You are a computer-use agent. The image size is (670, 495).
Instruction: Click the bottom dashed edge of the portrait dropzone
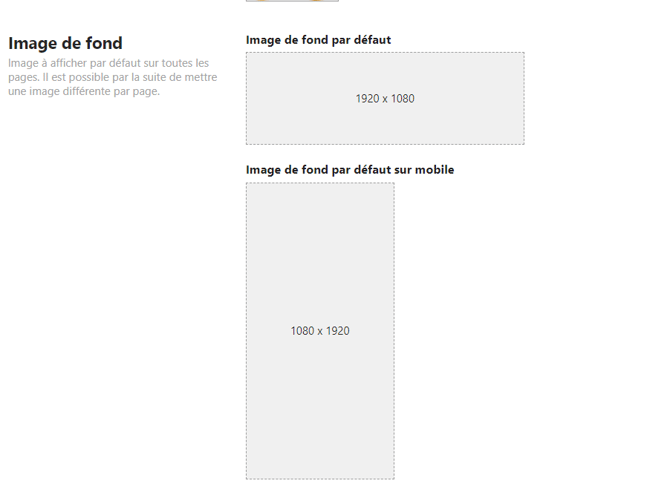(320, 479)
